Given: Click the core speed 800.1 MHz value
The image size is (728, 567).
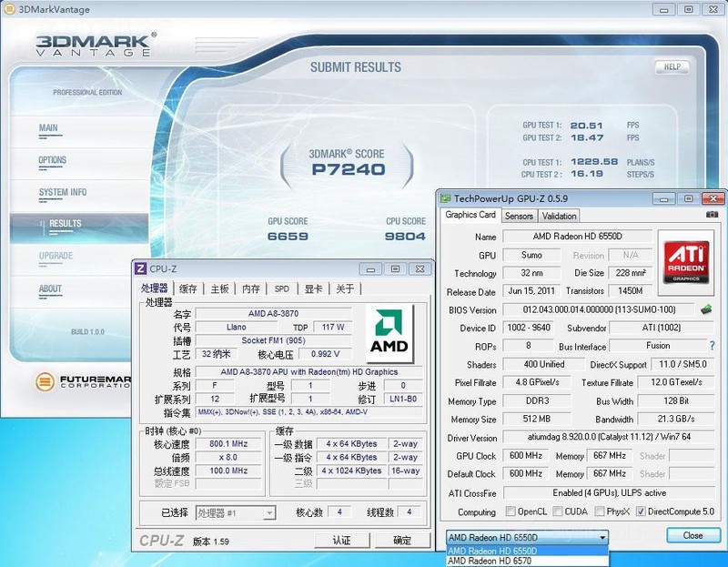Looking at the screenshot, I should [x=228, y=444].
